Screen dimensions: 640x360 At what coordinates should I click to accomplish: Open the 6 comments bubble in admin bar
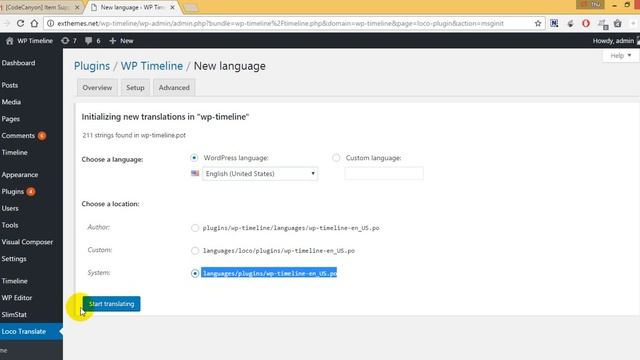pyautogui.click(x=93, y=41)
